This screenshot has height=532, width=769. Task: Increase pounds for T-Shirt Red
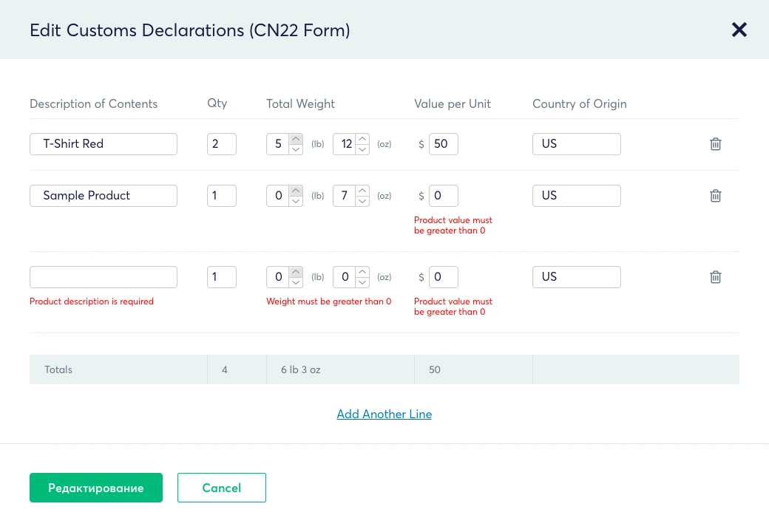296,139
